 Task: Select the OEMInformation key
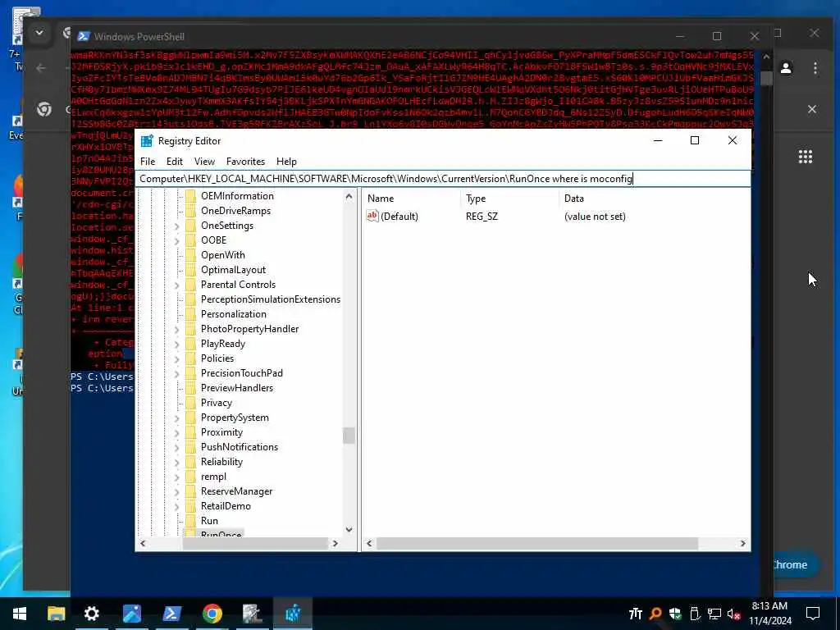[237, 195]
